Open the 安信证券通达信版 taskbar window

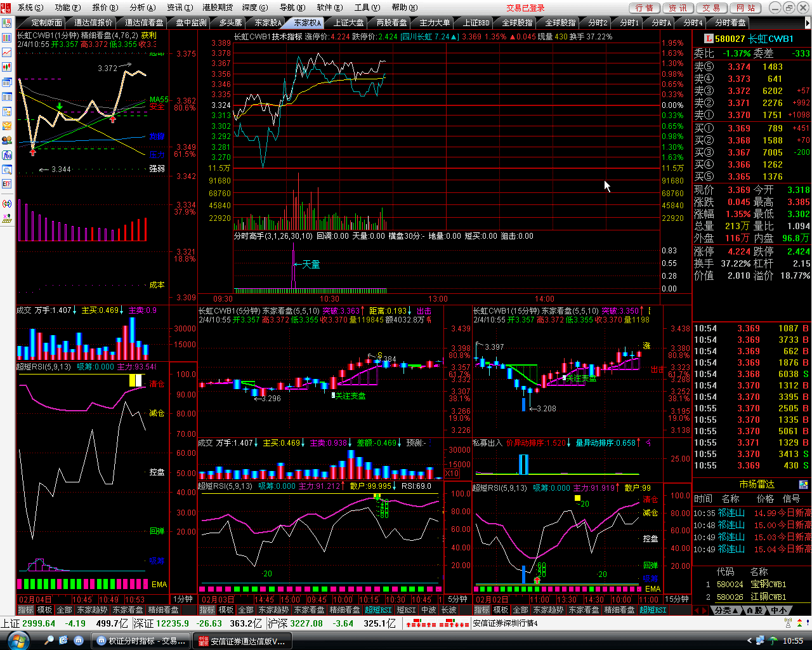241,640
